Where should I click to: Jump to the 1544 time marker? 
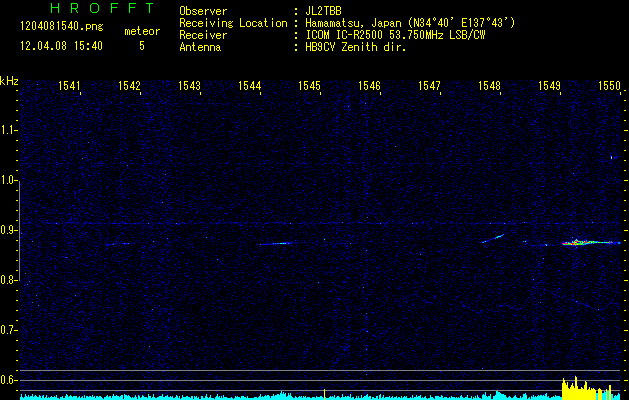[250, 87]
